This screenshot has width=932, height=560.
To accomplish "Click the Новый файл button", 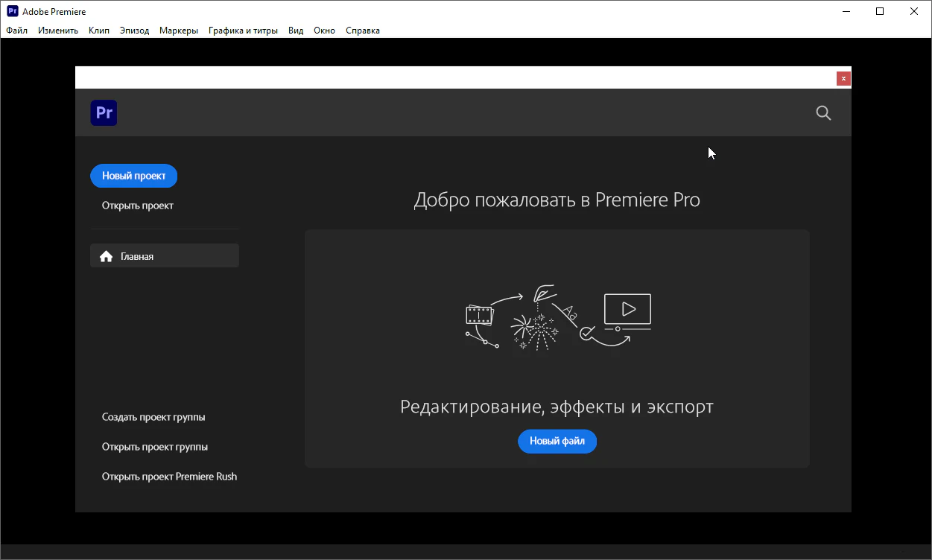I will 557,441.
